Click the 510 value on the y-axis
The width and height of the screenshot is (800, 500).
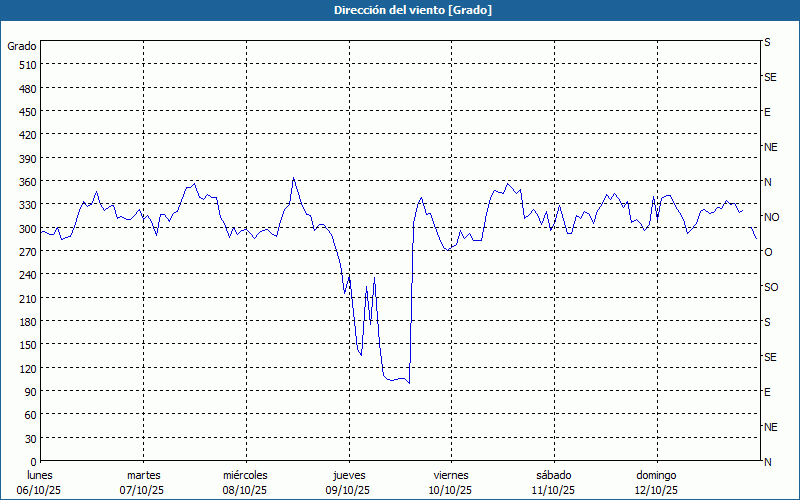[27, 65]
